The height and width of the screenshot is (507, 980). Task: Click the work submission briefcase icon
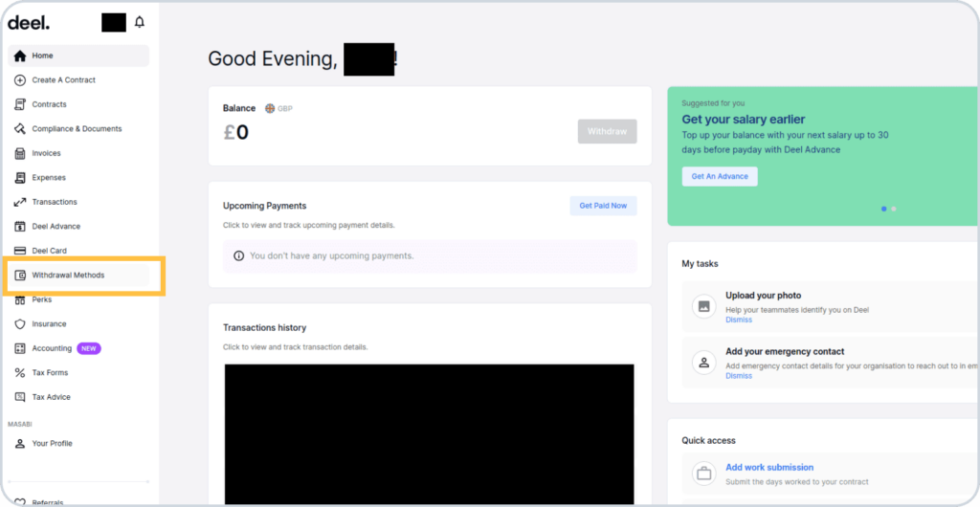point(703,474)
